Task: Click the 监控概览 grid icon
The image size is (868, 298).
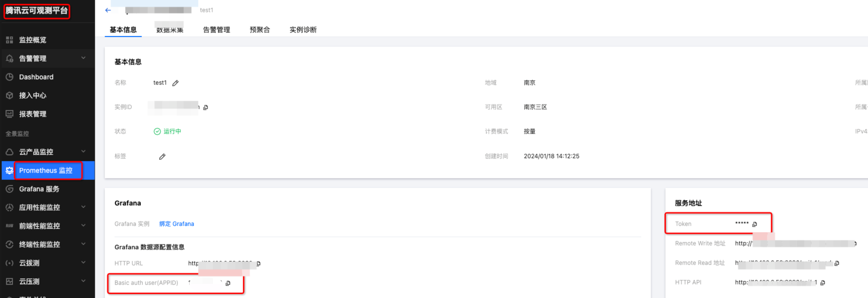Action: pos(9,40)
